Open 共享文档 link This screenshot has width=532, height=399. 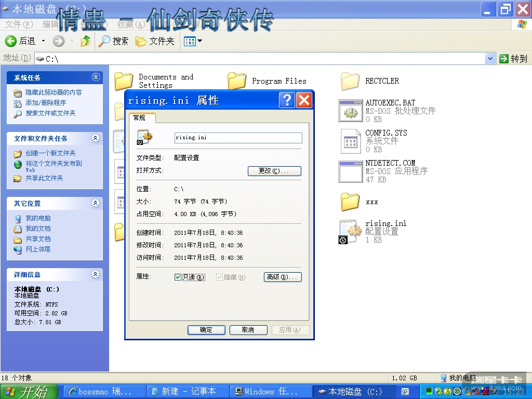point(38,239)
